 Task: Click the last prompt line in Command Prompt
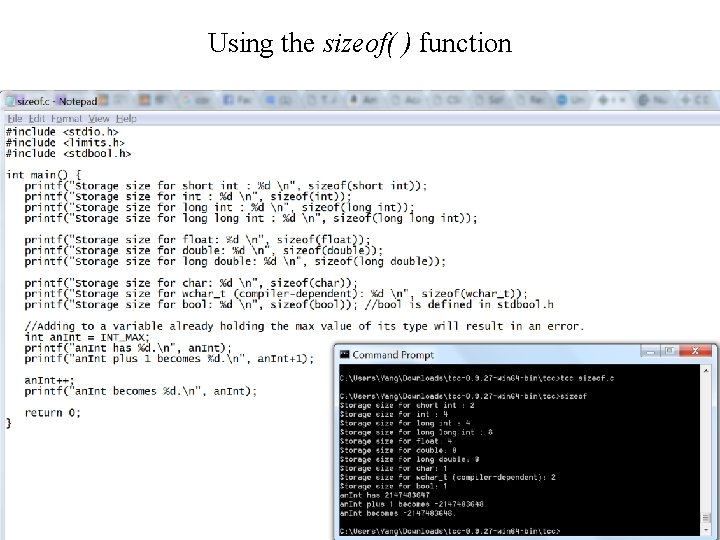[450, 531]
